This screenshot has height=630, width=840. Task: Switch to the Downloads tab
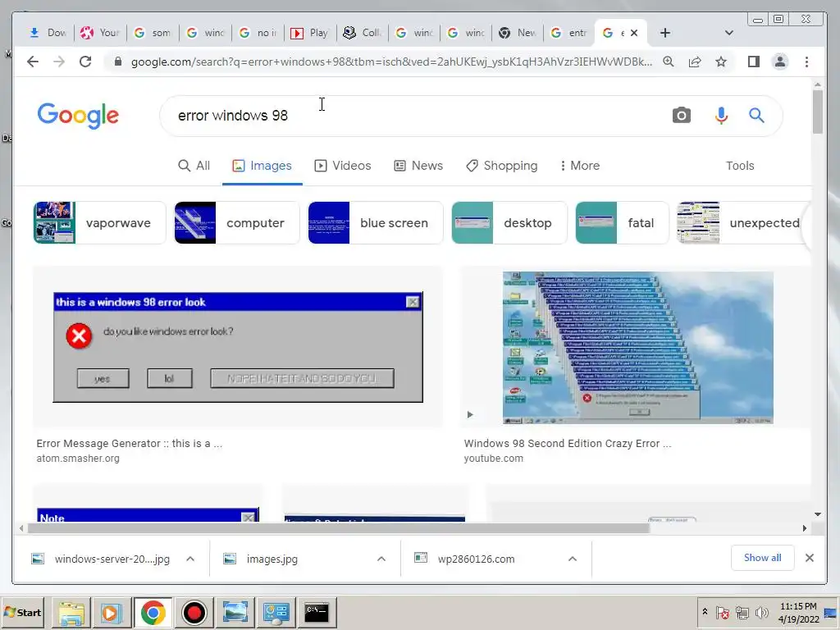pos(48,33)
